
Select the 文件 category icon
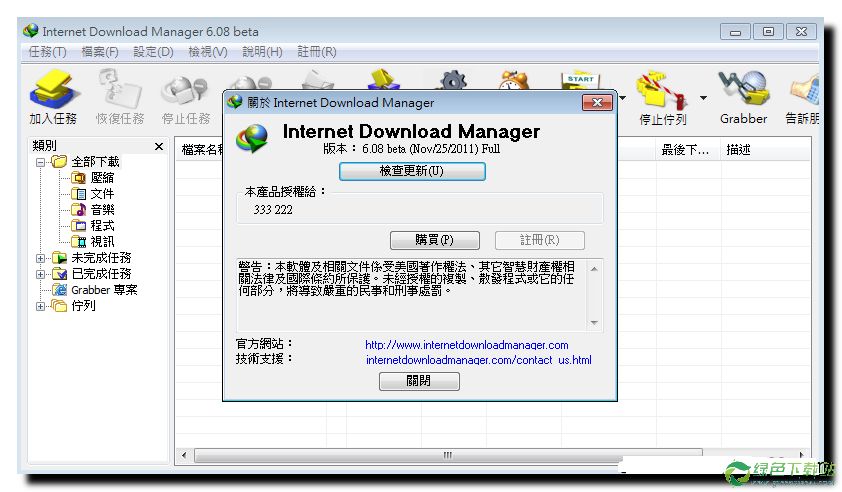tap(78, 194)
